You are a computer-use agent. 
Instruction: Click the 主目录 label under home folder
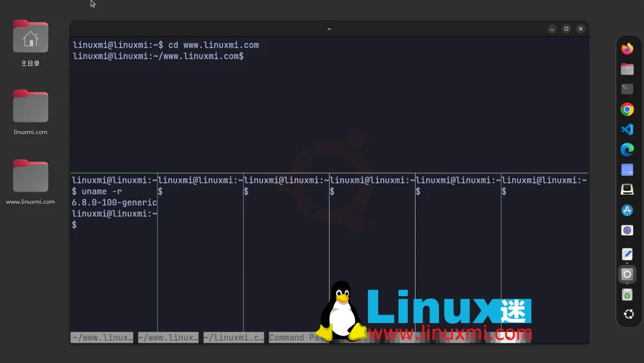tap(30, 63)
